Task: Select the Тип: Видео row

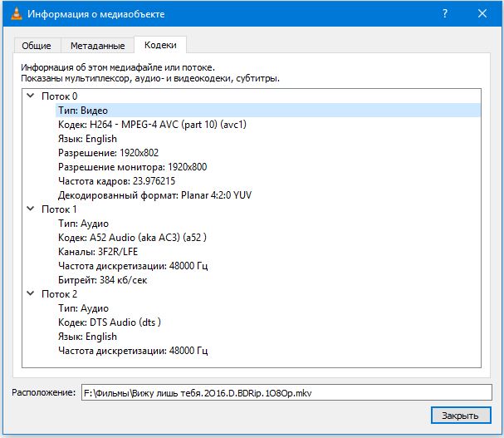Action: (x=83, y=111)
